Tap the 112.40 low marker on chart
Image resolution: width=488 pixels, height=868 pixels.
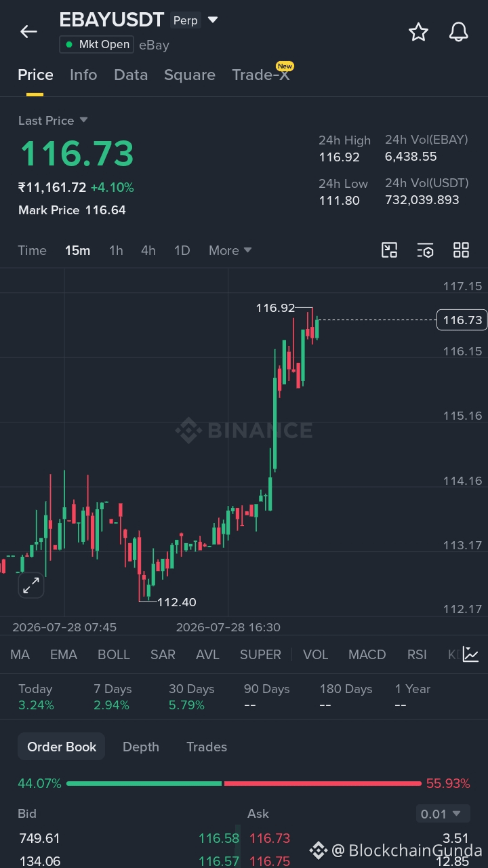pos(177,602)
